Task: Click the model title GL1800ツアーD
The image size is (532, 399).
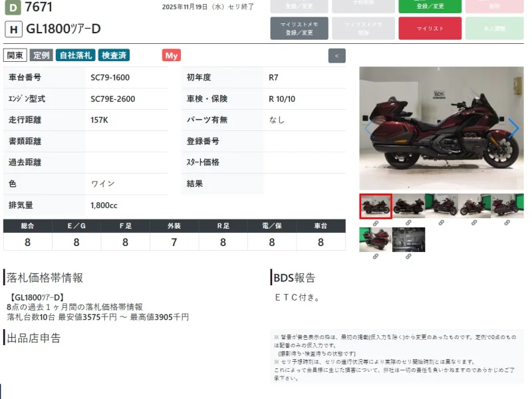Action: point(63,29)
